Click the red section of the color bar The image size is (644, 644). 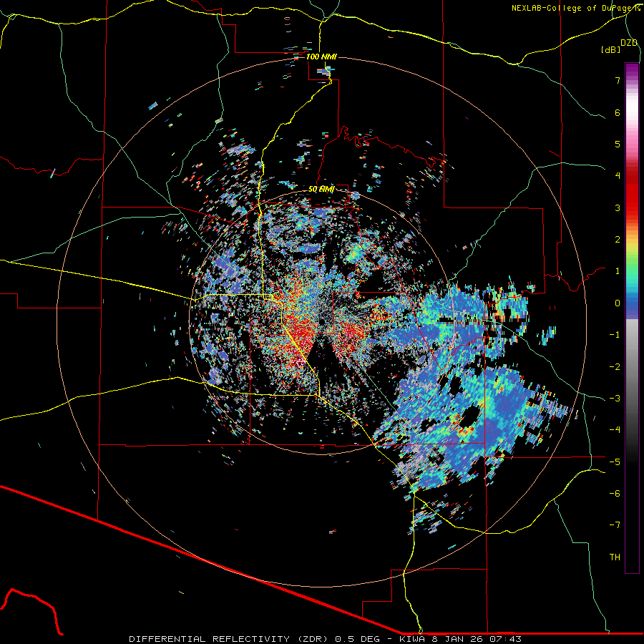632,193
